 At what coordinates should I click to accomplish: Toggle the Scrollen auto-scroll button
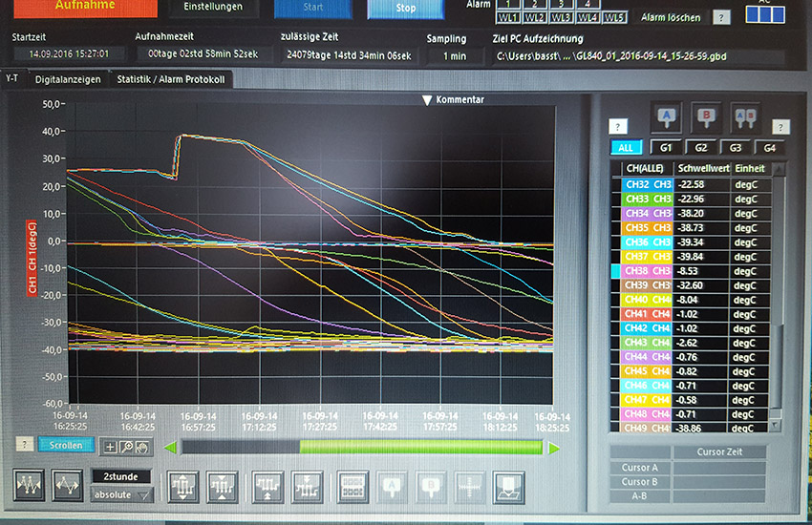(66, 445)
